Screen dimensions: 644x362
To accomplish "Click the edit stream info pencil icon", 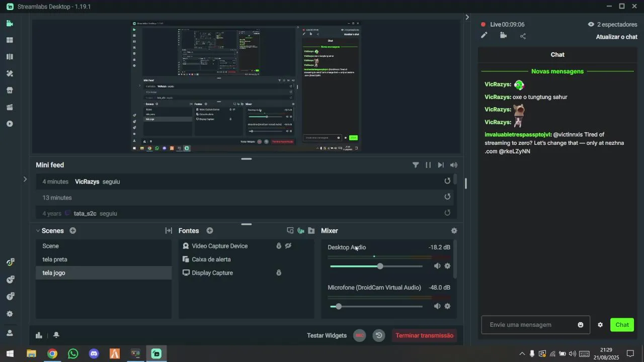I will 484,35.
